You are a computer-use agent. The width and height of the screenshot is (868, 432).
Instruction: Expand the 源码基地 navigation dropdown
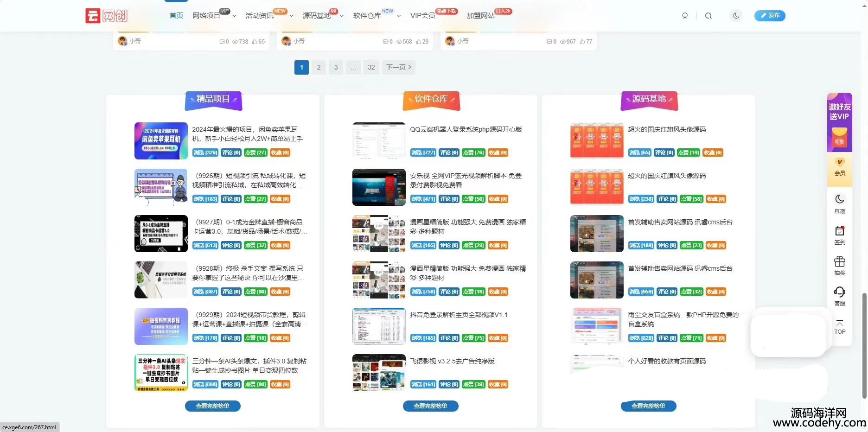[342, 16]
